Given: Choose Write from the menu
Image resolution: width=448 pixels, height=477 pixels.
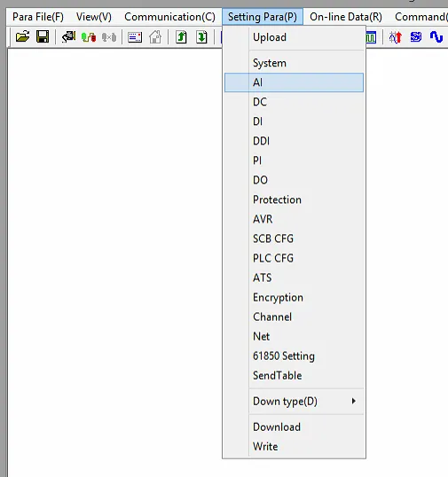Looking at the screenshot, I should coord(294,446).
